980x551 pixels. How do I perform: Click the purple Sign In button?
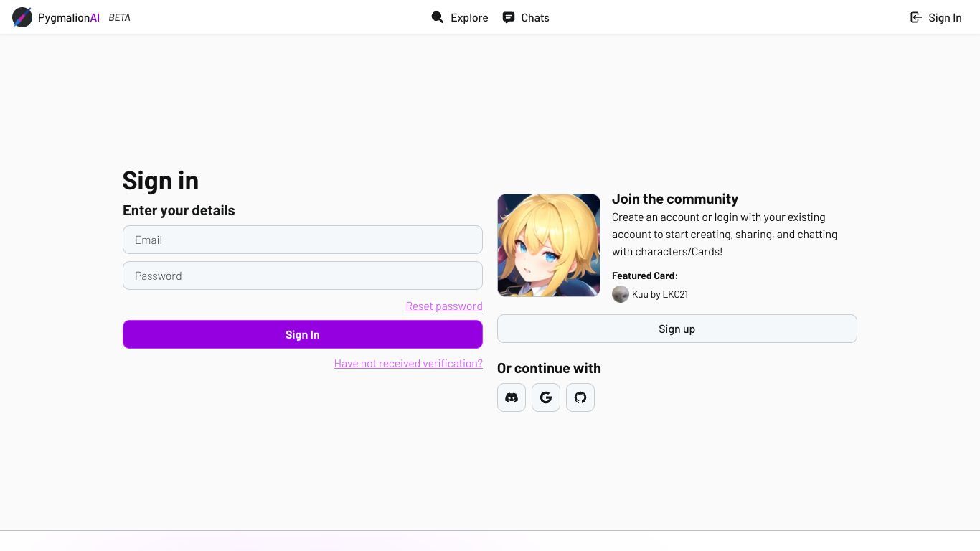(303, 334)
